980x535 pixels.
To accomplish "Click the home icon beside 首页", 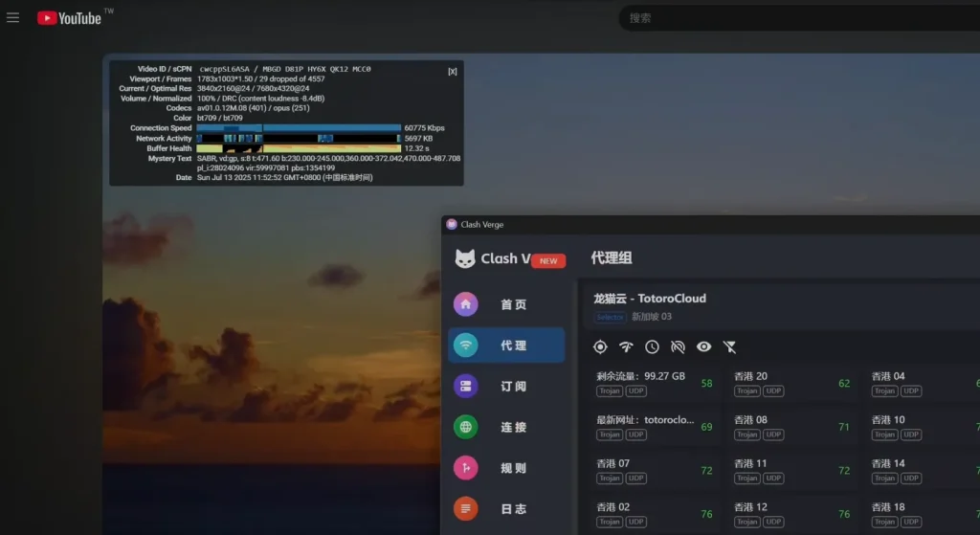I will [x=466, y=304].
